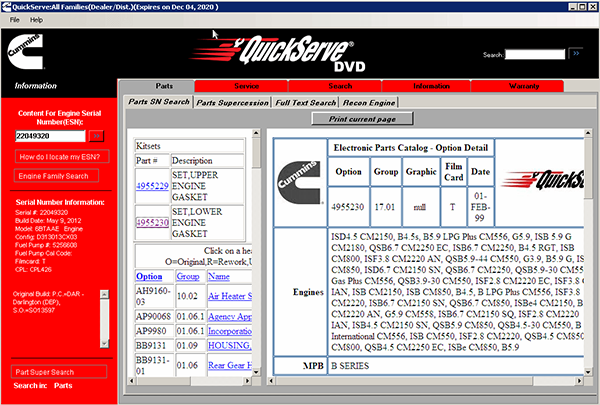This screenshot has height=405, width=600.
Task: Open kitset part 4955229 link
Action: [152, 186]
